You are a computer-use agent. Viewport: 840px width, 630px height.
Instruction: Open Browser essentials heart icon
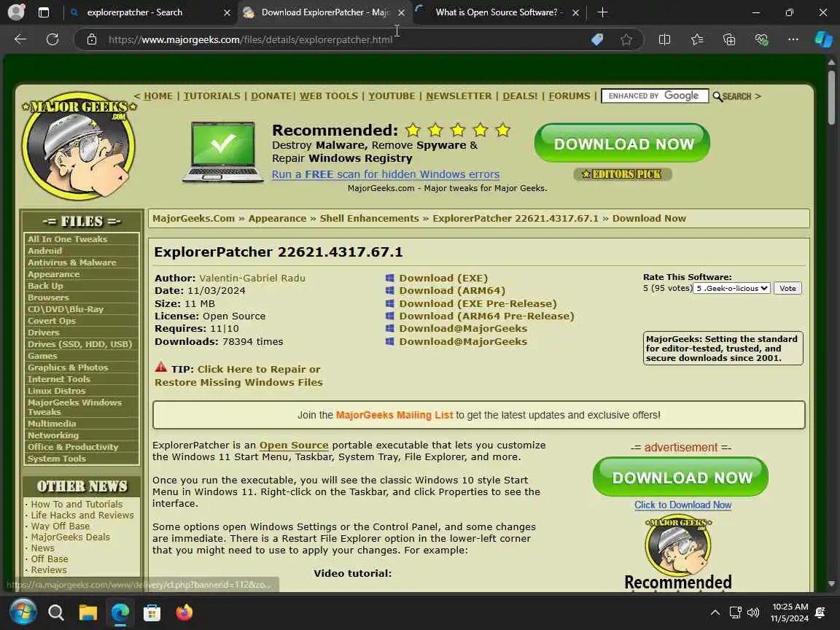[761, 39]
